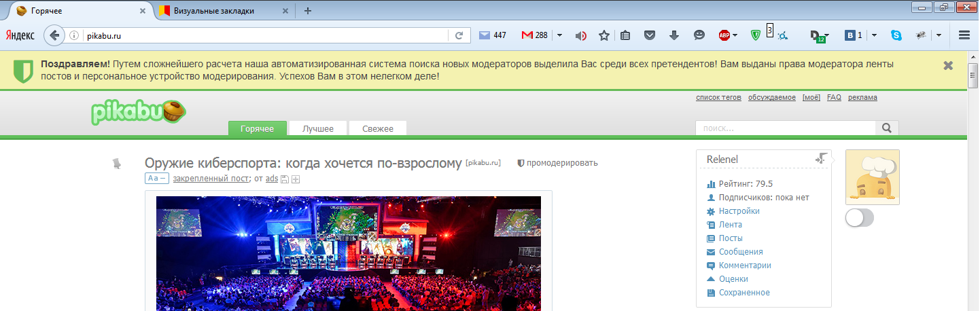Open the Gmail notifier showing 288
The image size is (980, 311).
click(x=534, y=35)
